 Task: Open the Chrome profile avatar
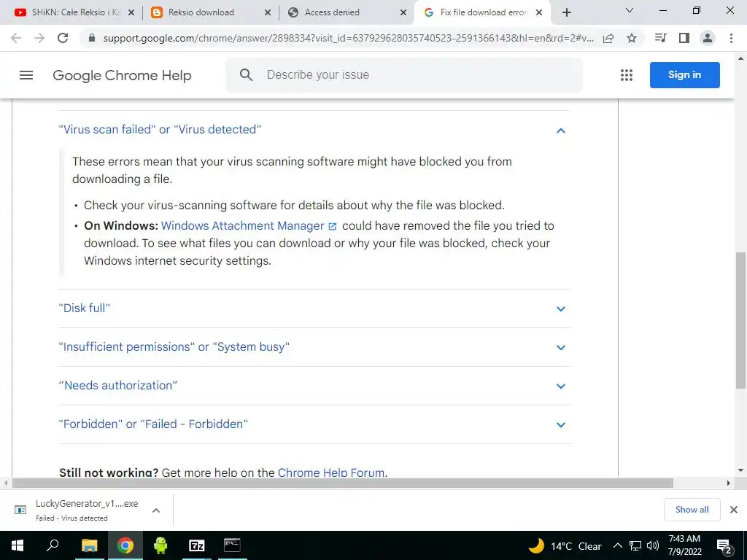[708, 38]
